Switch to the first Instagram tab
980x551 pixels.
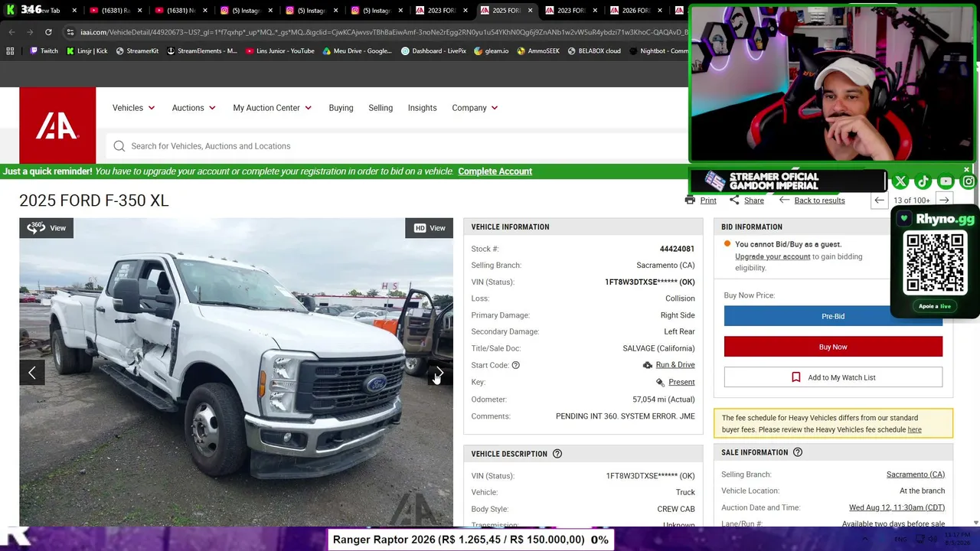(247, 11)
